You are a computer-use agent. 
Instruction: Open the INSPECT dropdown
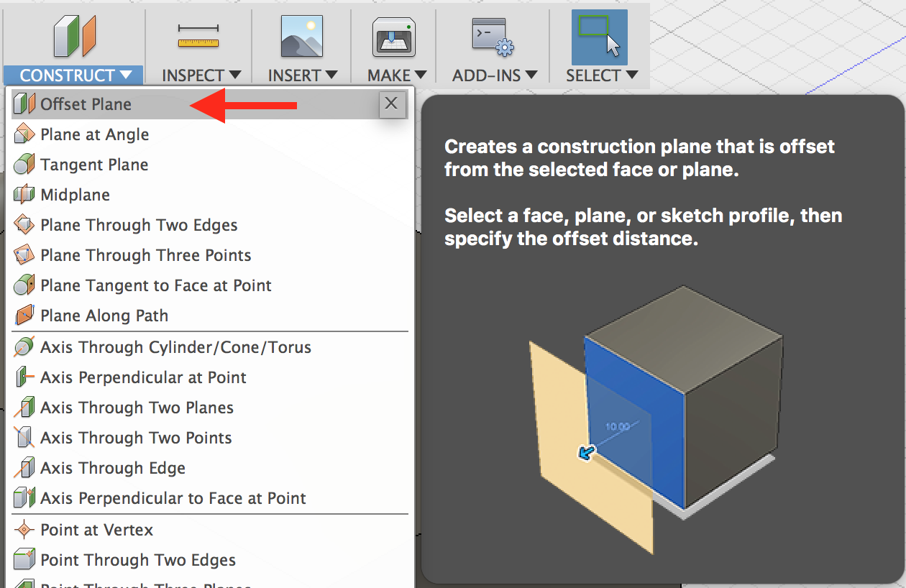click(x=198, y=74)
